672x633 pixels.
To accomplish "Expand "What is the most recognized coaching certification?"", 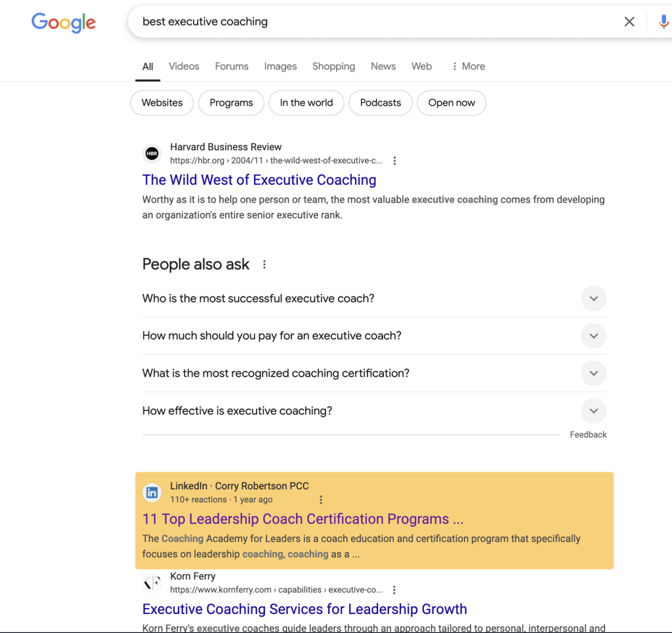I will click(x=374, y=373).
